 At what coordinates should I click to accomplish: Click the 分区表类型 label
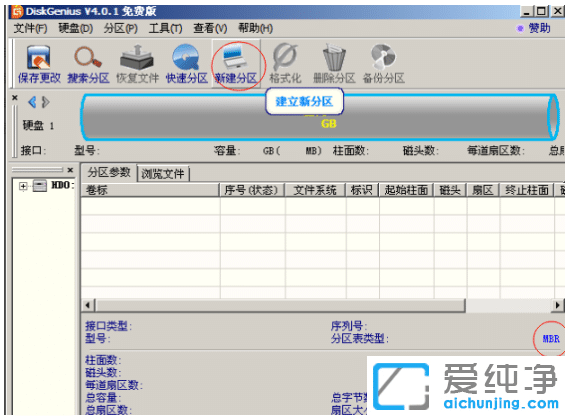359,339
